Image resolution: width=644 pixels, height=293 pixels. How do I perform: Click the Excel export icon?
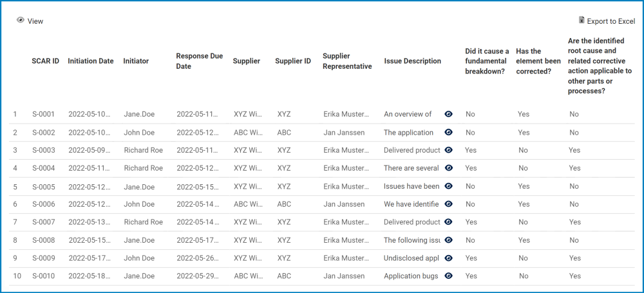pos(582,21)
